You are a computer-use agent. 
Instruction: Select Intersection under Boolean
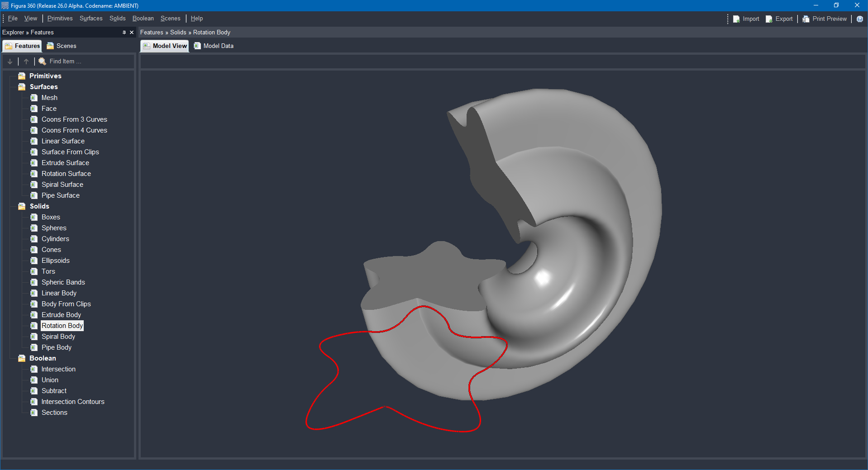coord(58,369)
